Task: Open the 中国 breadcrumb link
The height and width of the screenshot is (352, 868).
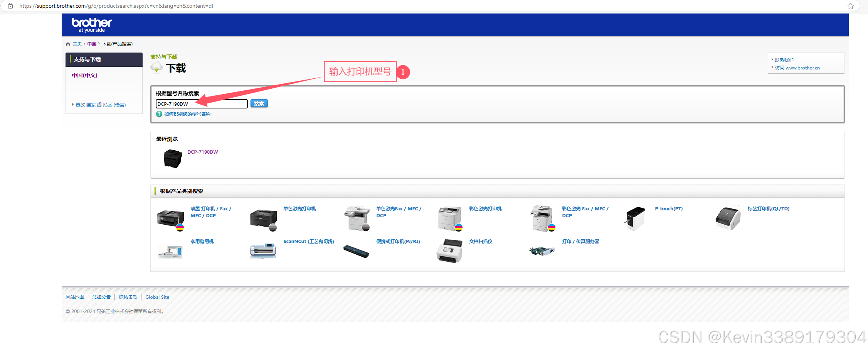Action: click(92, 44)
